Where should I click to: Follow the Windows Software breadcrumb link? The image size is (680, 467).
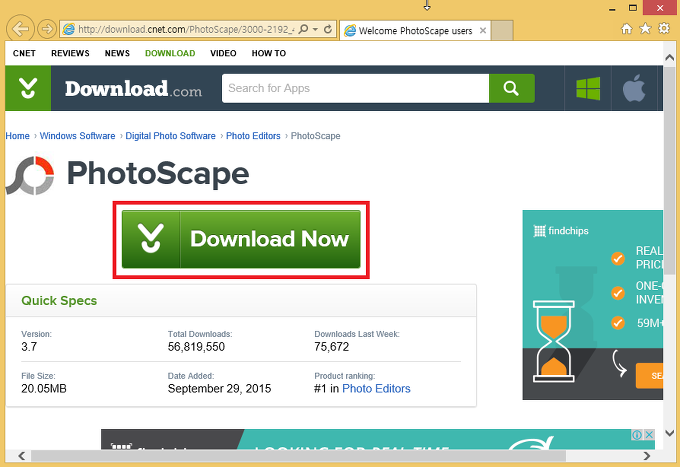click(x=78, y=136)
